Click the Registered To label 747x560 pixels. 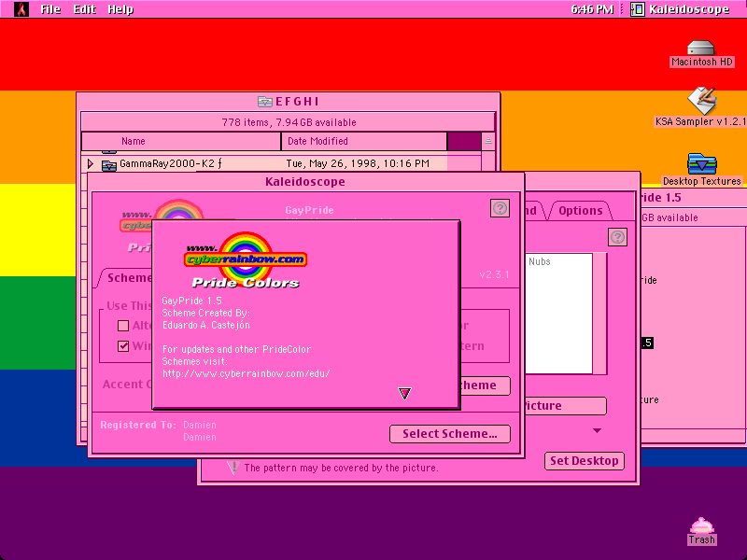[x=138, y=425]
